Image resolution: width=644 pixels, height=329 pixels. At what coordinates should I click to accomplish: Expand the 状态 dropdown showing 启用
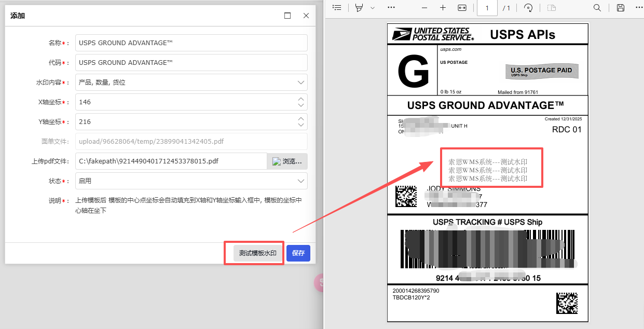coord(300,181)
